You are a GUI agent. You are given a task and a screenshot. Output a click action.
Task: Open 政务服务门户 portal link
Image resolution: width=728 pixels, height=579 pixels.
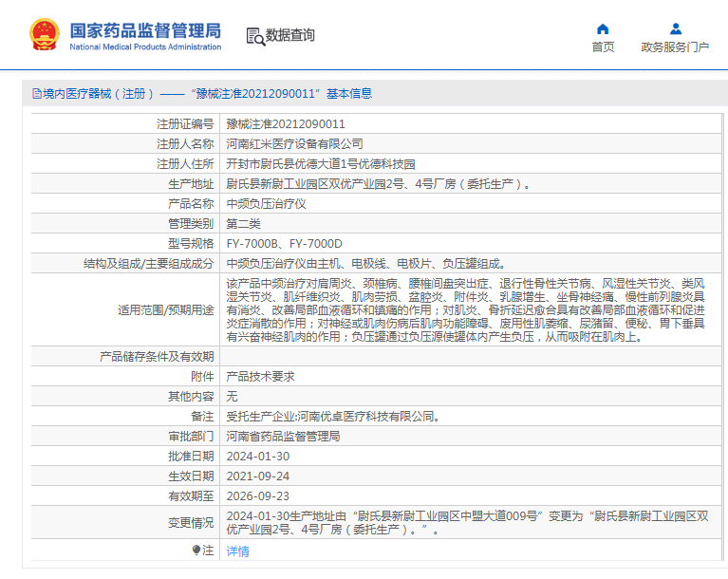(675, 47)
